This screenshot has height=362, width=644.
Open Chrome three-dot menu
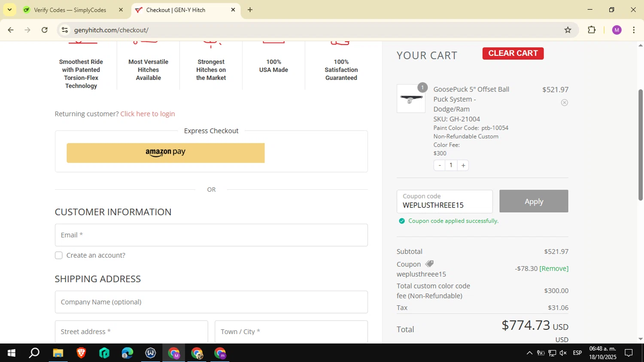click(634, 30)
